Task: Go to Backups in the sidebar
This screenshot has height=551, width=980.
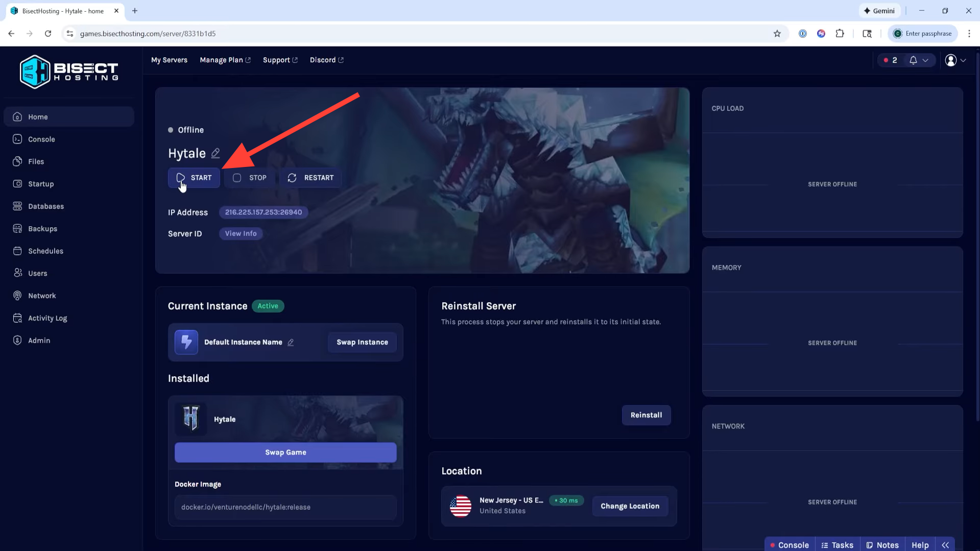Action: pos(42,229)
